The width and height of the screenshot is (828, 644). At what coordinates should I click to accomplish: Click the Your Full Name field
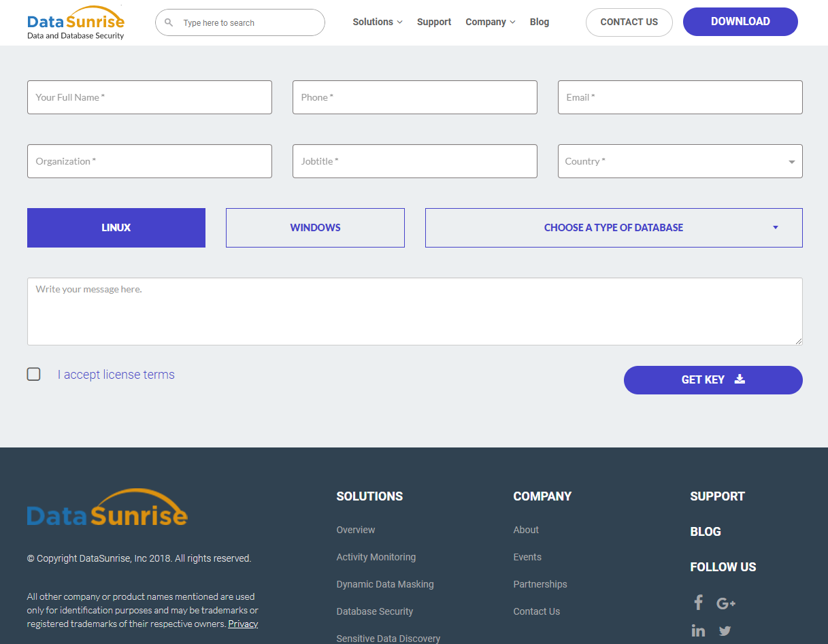pyautogui.click(x=150, y=97)
